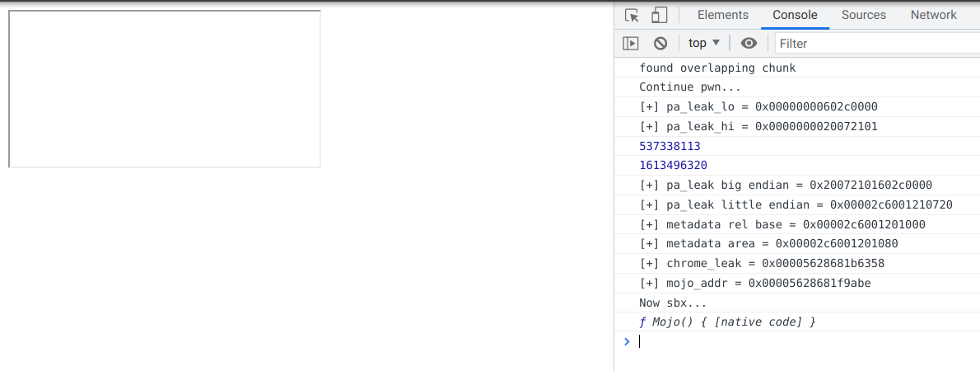The image size is (980, 371).
Task: Select the mojo_addr address line
Action: [x=755, y=284]
